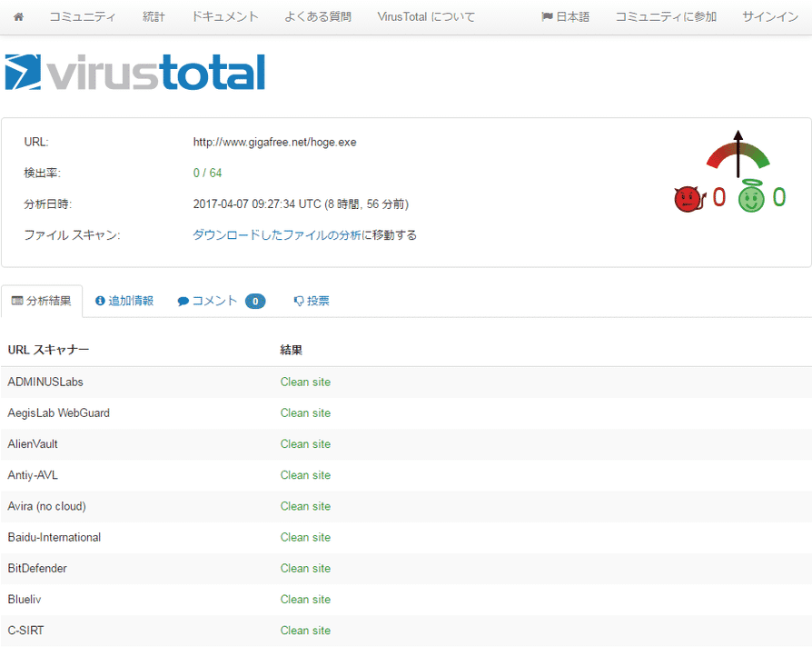Image resolution: width=812 pixels, height=656 pixels.
Task: Click the analysis date 2017-04-07 09:27:34 UTC
Action: (x=301, y=204)
